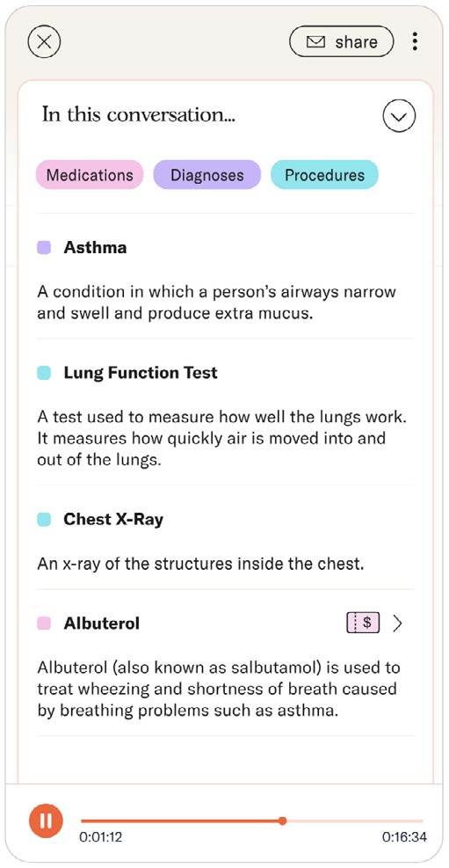Close the conversation view with X icon
The image size is (449, 868).
click(x=44, y=41)
